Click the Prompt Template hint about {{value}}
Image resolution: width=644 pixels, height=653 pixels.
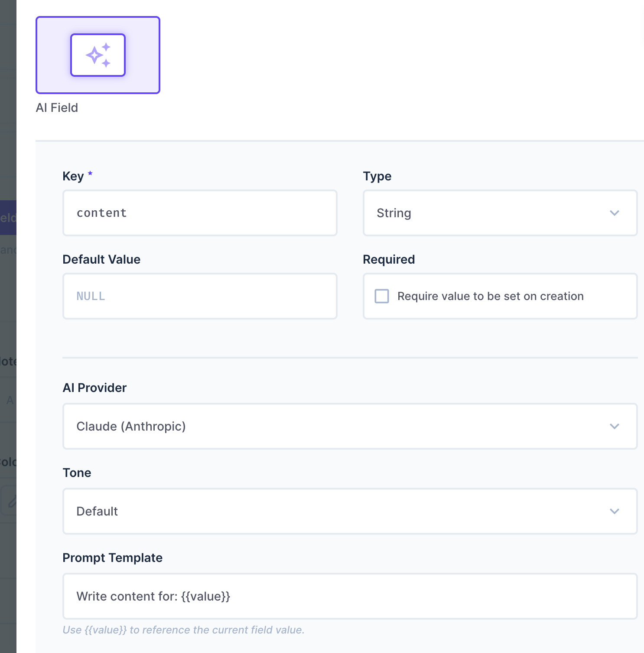pos(184,630)
